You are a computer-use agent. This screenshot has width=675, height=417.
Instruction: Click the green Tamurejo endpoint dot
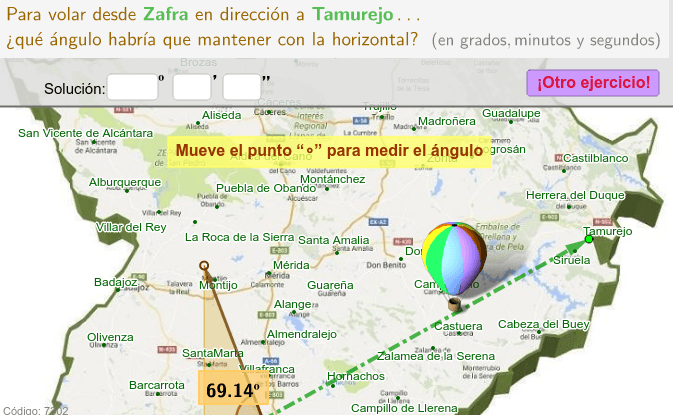(589, 239)
